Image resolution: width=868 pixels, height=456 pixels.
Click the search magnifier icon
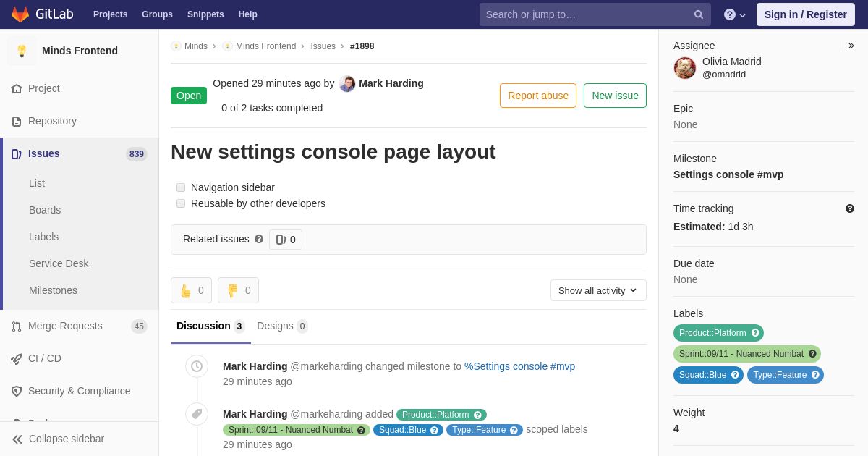tap(698, 14)
